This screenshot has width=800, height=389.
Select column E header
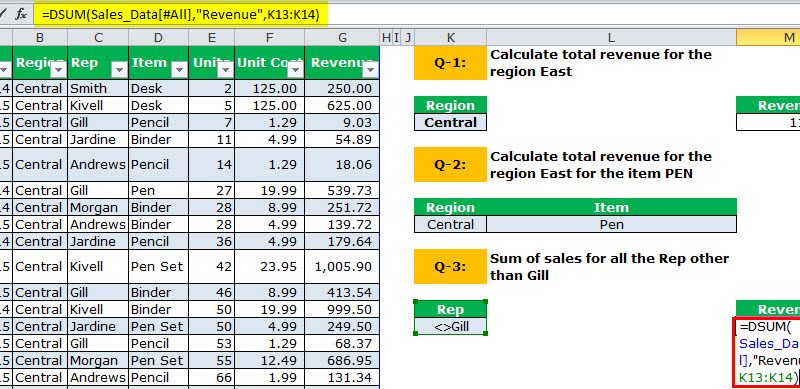(212, 37)
